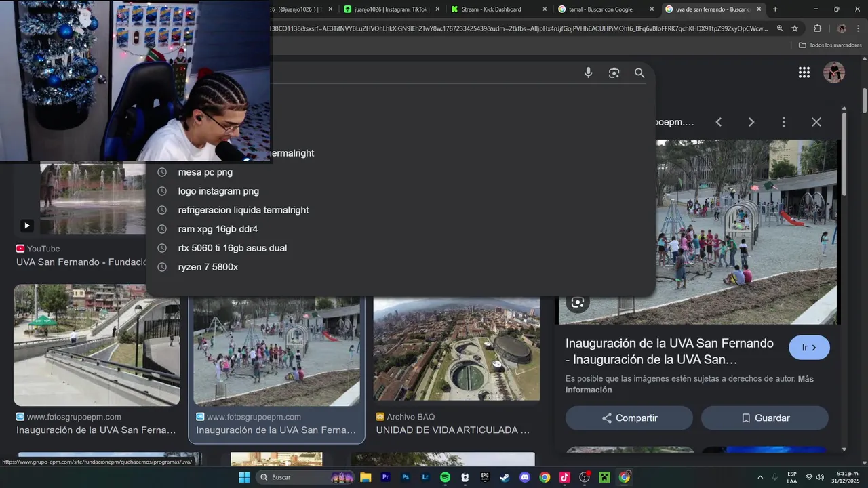The image size is (868, 488).
Task: Open the walkway ramp image thumbnail
Action: (x=97, y=345)
